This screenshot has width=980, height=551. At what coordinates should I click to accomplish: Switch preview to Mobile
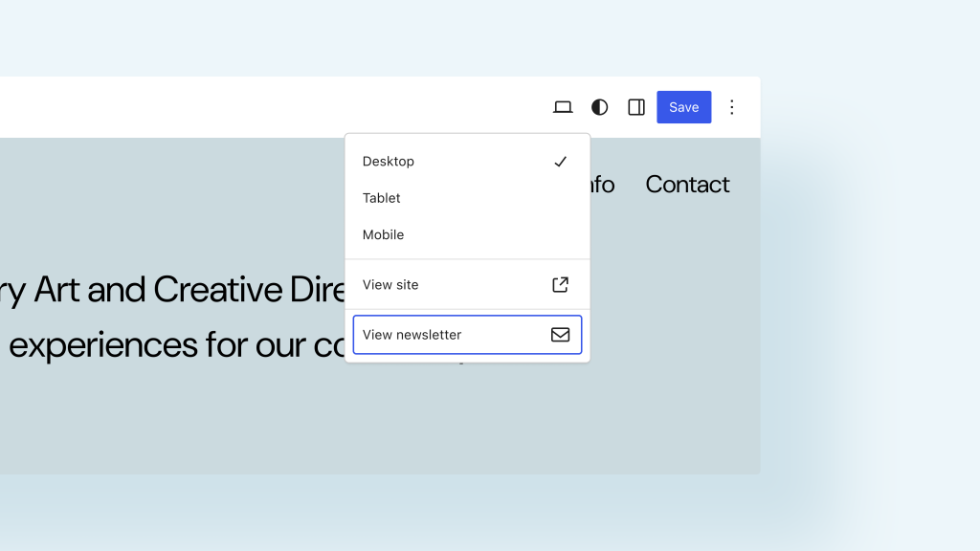point(383,234)
